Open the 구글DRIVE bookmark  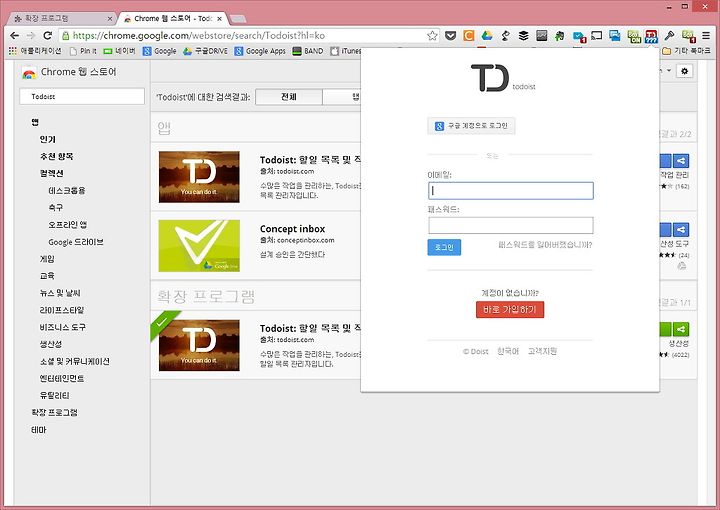[x=205, y=51]
